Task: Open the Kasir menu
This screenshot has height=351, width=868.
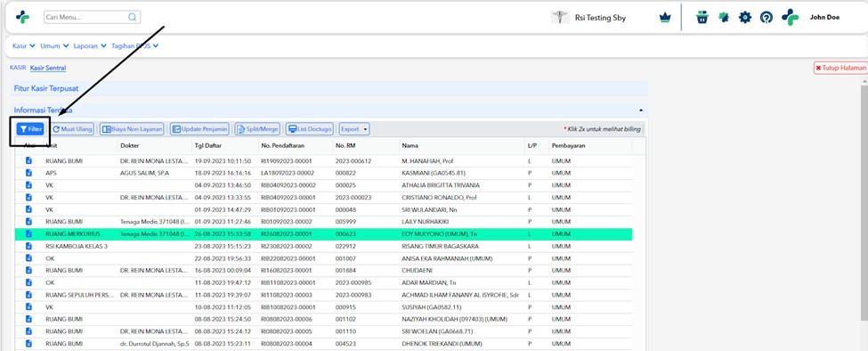Action: coord(24,46)
